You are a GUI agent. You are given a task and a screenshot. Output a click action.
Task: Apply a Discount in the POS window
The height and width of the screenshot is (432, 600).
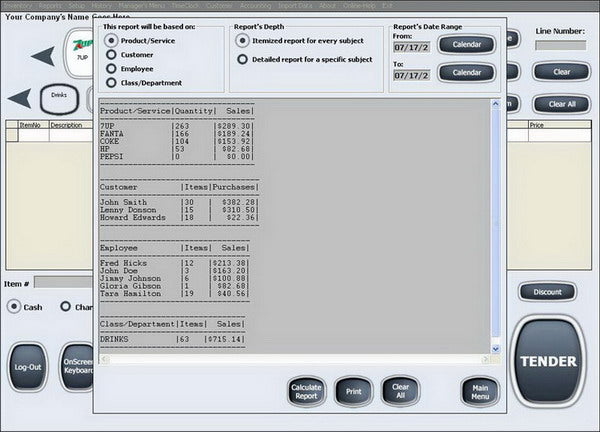548,292
